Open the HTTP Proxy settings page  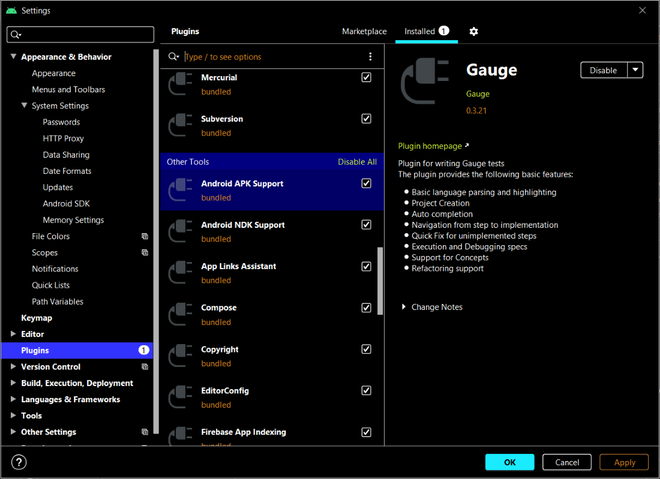click(63, 138)
